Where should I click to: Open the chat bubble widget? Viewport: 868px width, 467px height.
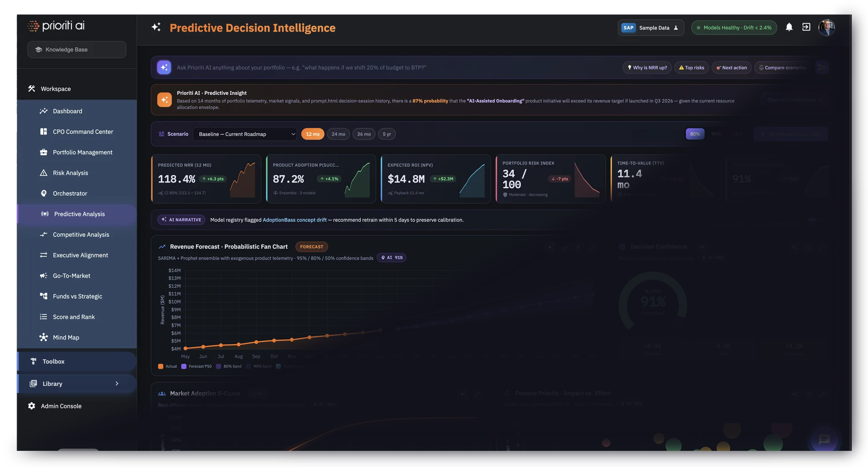[x=824, y=439]
